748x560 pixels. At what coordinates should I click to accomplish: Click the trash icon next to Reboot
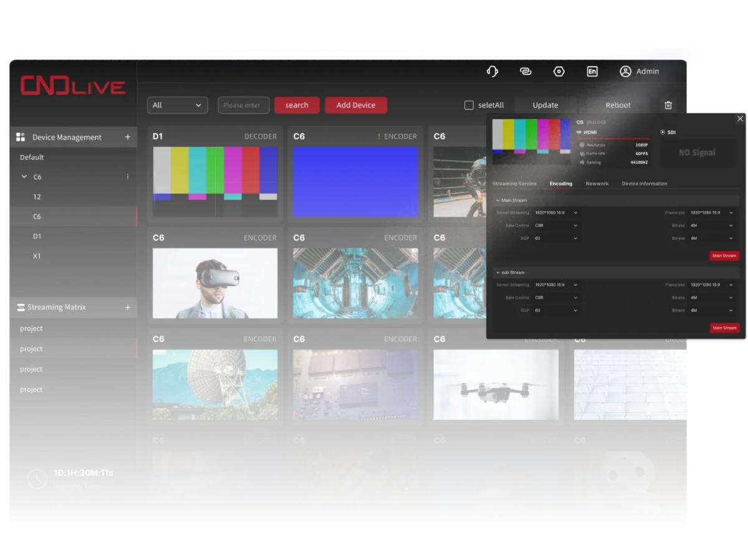point(666,105)
